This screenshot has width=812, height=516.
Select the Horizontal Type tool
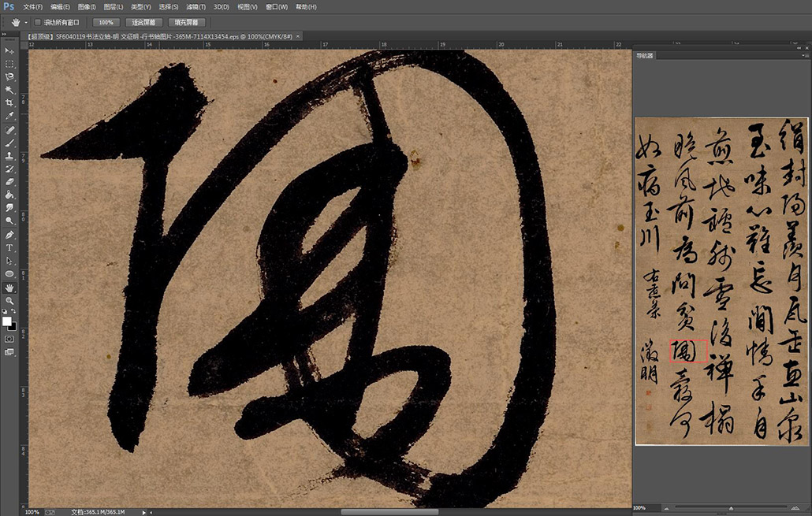coord(9,248)
